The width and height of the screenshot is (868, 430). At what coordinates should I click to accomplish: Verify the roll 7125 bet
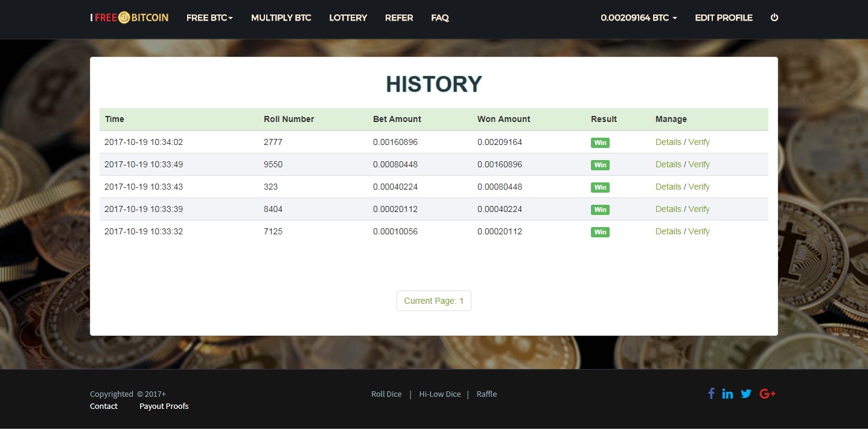pos(699,231)
